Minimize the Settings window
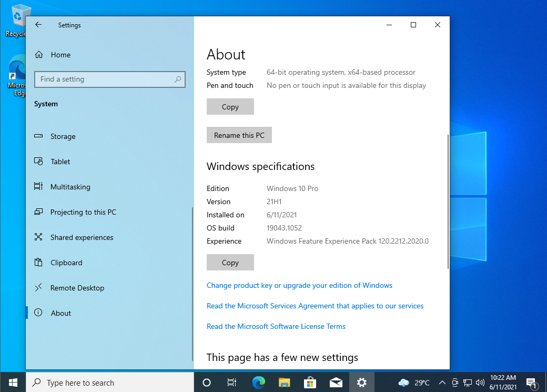This screenshot has width=547, height=392. (389, 25)
